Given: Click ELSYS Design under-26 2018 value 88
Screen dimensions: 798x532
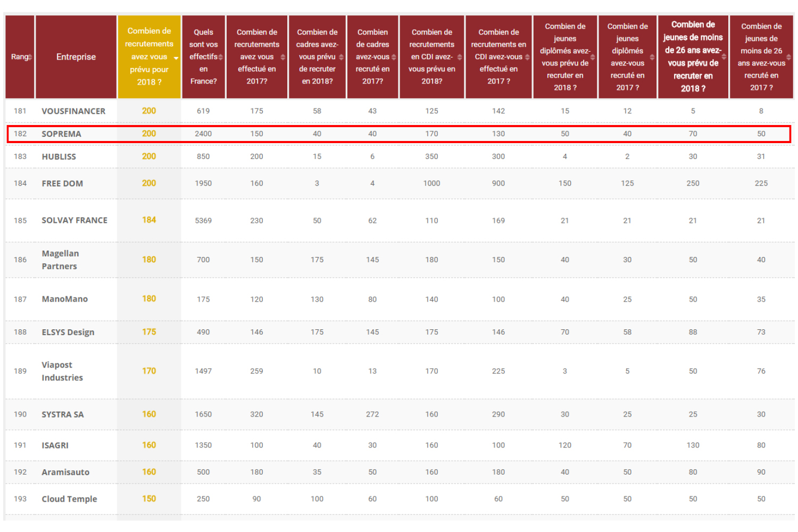Looking at the screenshot, I should pos(693,332).
